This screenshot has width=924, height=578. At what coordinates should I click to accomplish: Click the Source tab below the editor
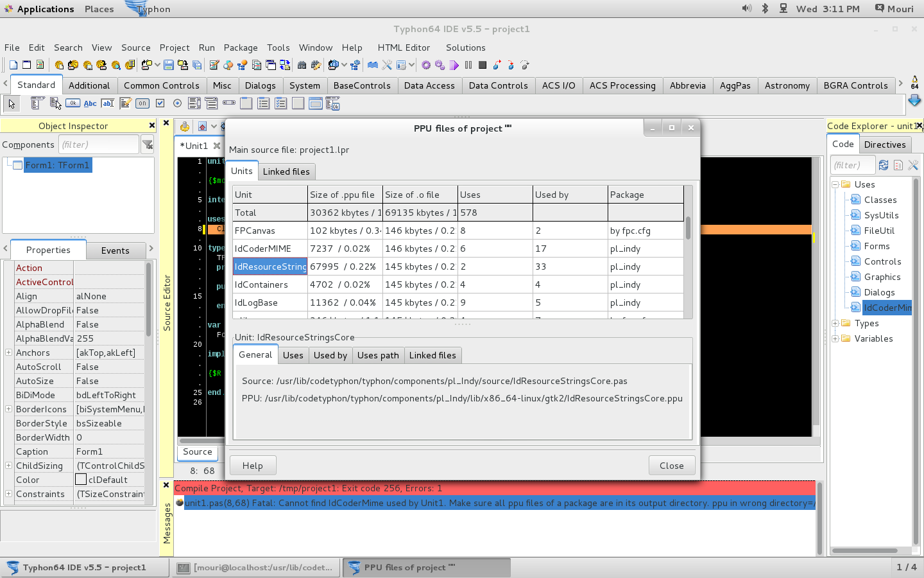[x=198, y=452]
